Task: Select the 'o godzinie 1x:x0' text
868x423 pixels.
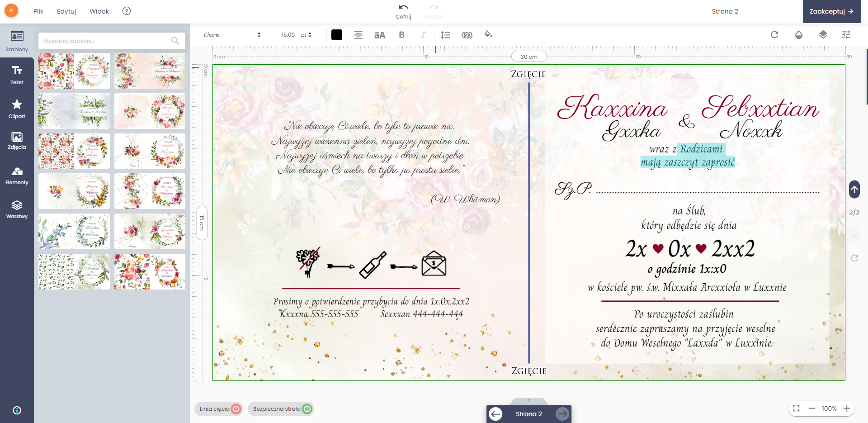Action: point(687,269)
